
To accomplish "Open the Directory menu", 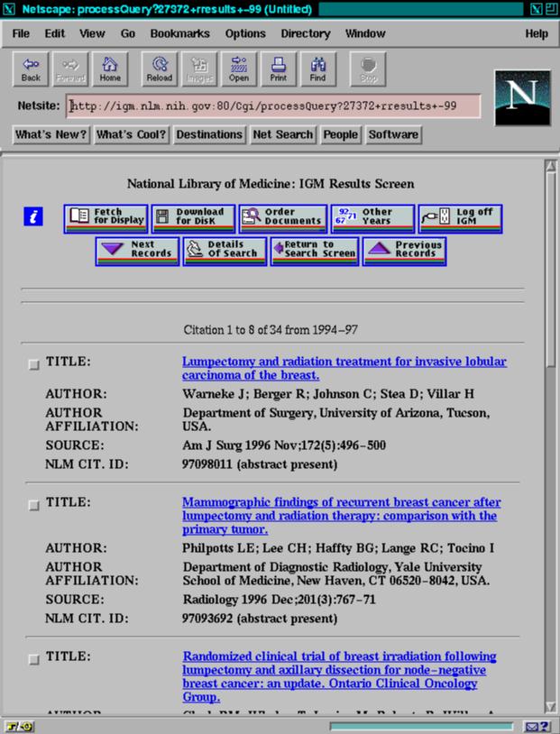I will click(306, 33).
